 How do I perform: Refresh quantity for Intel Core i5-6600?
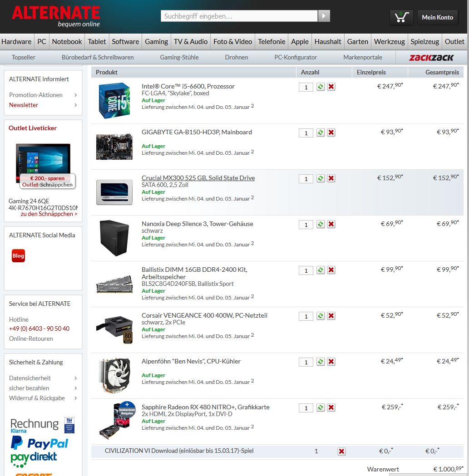321,87
